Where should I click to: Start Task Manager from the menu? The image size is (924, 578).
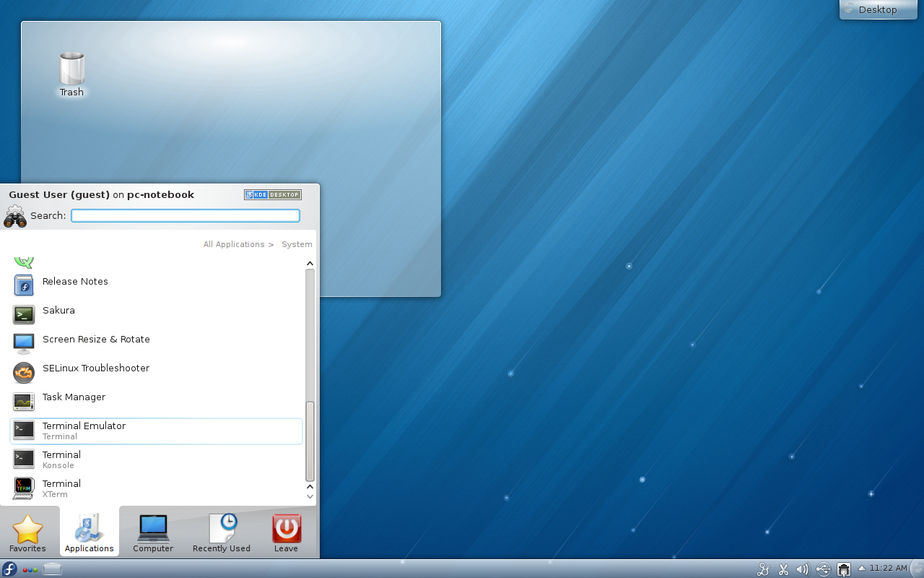157,401
